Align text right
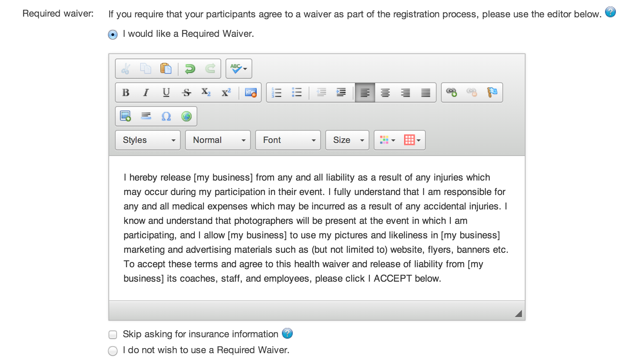 pyautogui.click(x=406, y=92)
